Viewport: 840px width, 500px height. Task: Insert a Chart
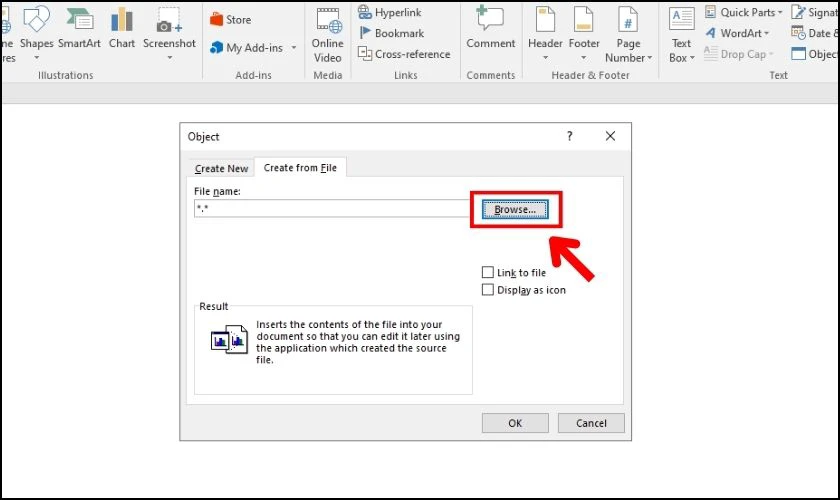pyautogui.click(x=122, y=28)
